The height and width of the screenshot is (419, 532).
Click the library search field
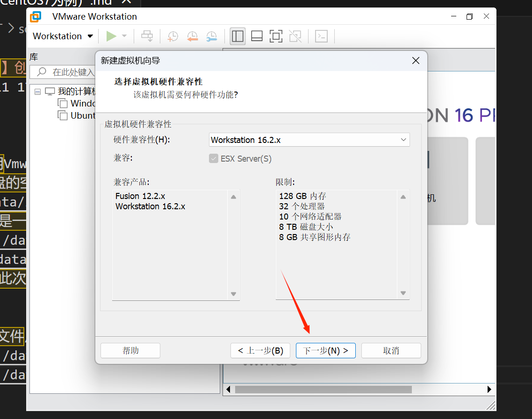[63, 72]
